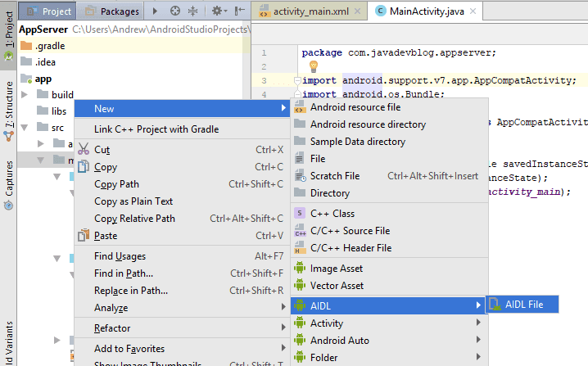The width and height of the screenshot is (588, 366).
Task: Open the activity_main.xml editor tab
Action: 310,11
